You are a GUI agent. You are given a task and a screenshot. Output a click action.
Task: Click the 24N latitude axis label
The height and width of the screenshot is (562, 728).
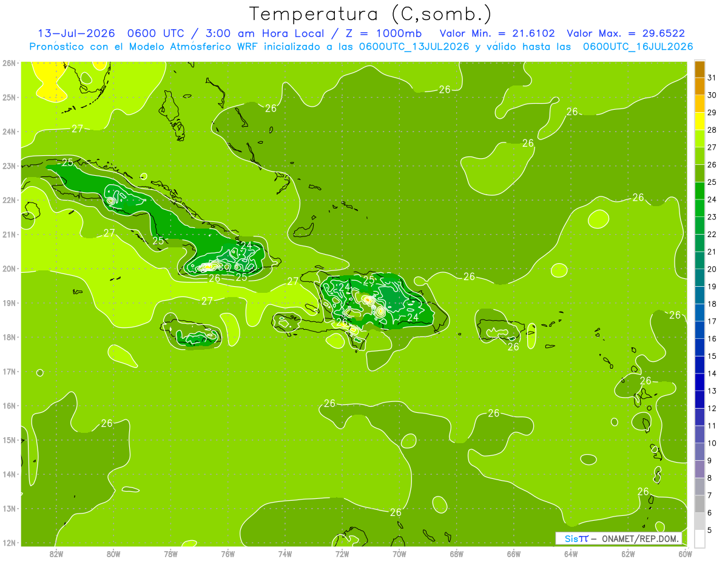(x=8, y=131)
